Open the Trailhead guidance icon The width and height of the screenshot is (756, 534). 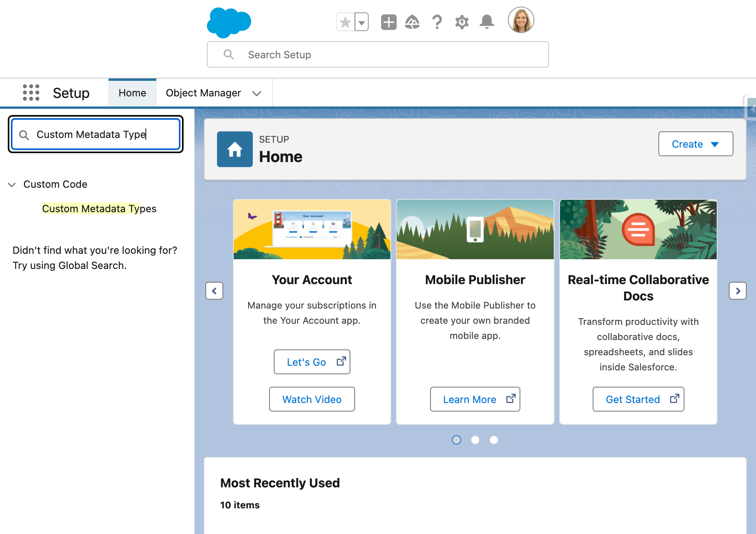click(412, 22)
